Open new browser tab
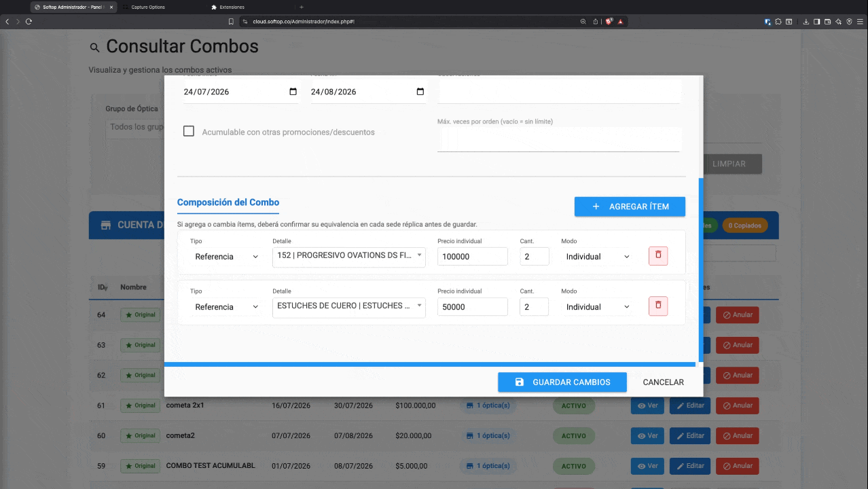Screen dimensions: 868x489 (302, 7)
